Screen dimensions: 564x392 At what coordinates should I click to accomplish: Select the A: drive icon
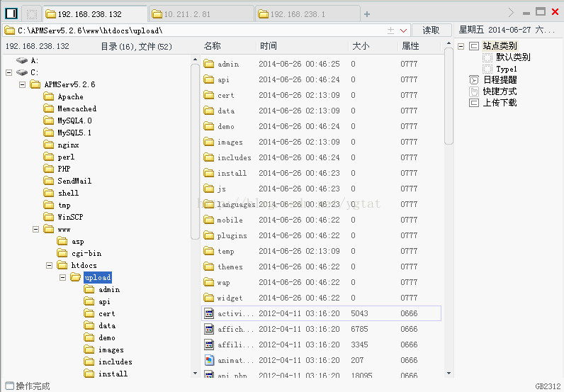point(21,60)
